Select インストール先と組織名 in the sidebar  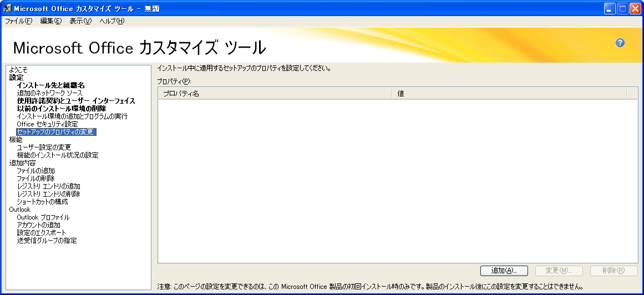(50, 85)
